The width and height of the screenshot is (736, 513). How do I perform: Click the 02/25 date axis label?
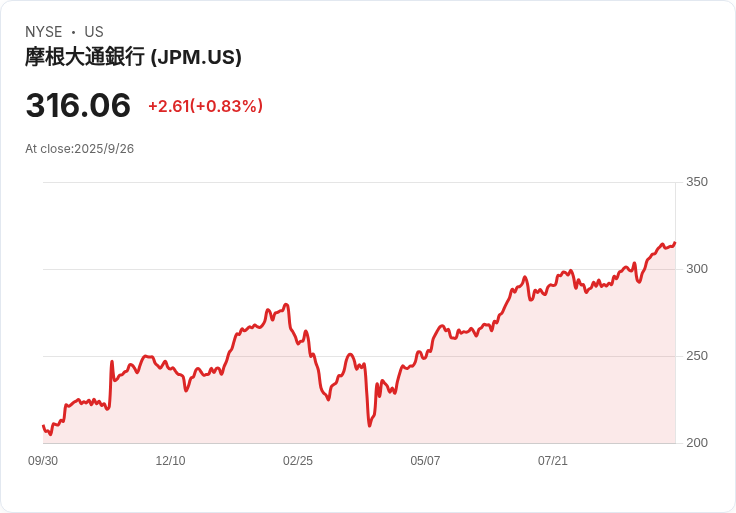298,460
